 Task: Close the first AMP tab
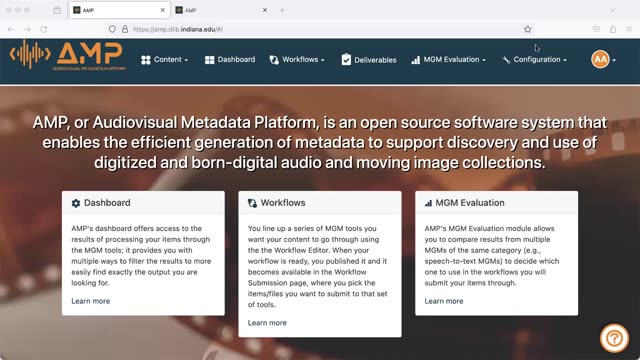coord(162,10)
